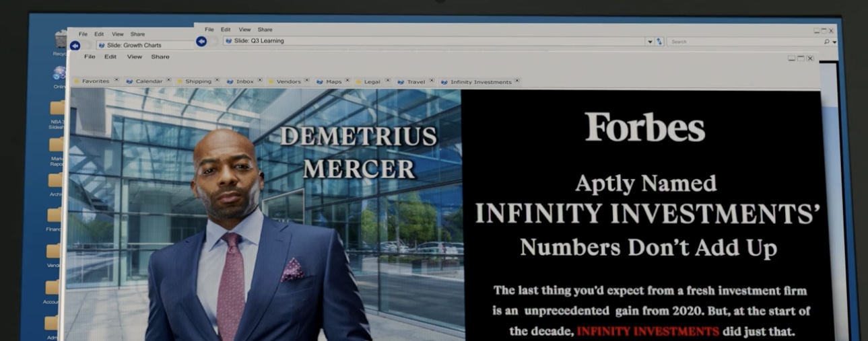Open the NBA Slideshow desktop folder
This screenshot has width=868, height=341.
point(58,108)
